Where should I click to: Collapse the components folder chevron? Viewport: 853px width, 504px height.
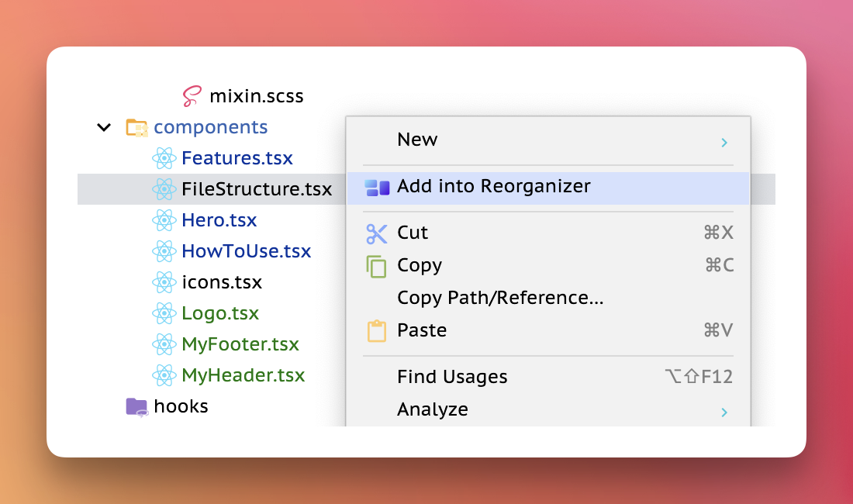point(103,127)
